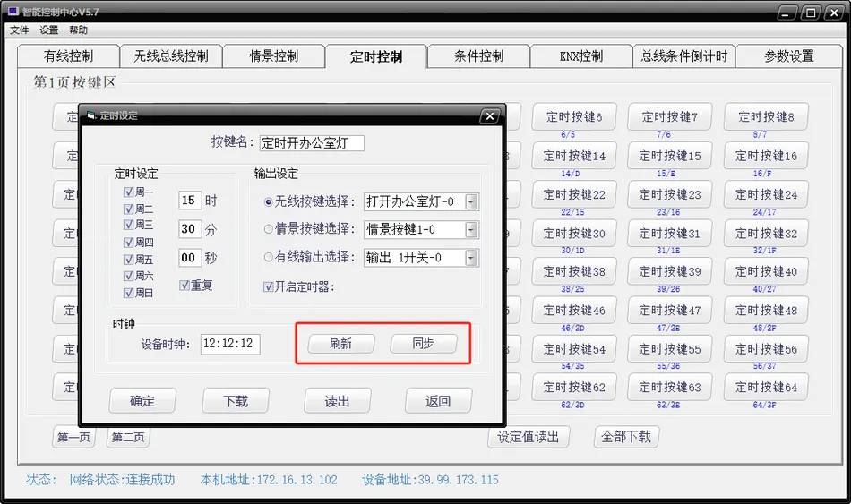Switch to the KNX控制 tab
This screenshot has width=851, height=504.
coord(581,56)
